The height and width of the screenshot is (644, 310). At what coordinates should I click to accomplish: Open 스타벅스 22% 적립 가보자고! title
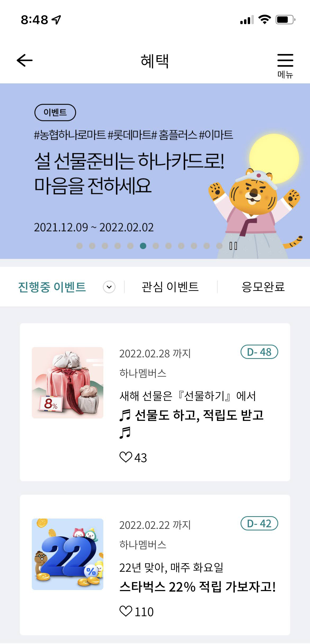click(x=198, y=587)
